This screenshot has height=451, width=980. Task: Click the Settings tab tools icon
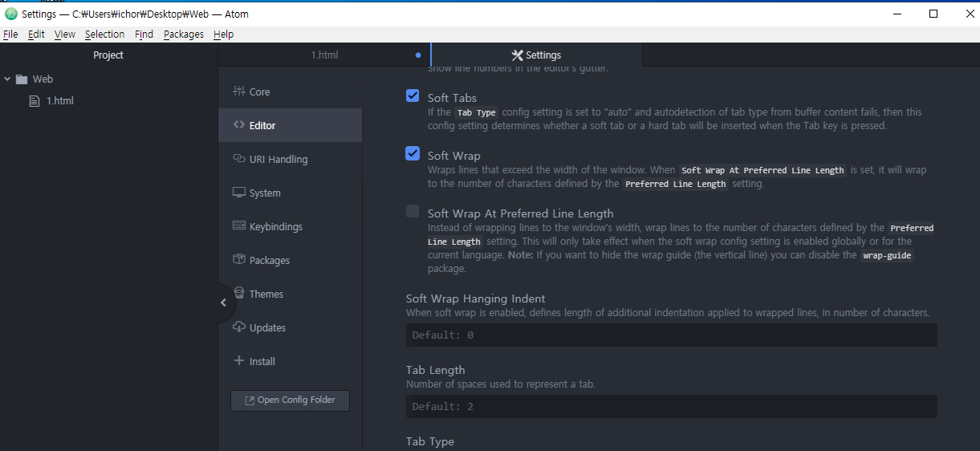point(518,55)
